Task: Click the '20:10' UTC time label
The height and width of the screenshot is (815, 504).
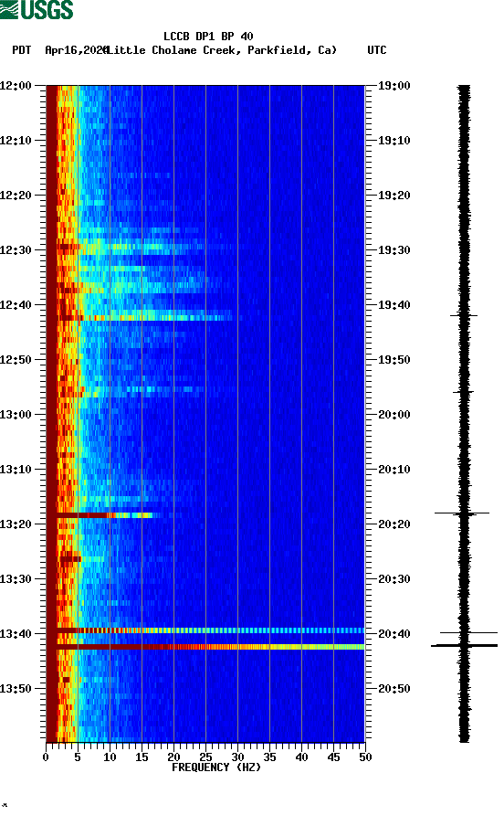Action: [x=394, y=470]
